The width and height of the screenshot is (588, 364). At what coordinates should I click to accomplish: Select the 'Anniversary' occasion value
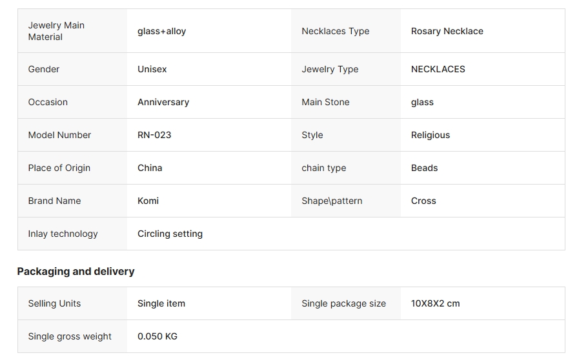pos(163,102)
